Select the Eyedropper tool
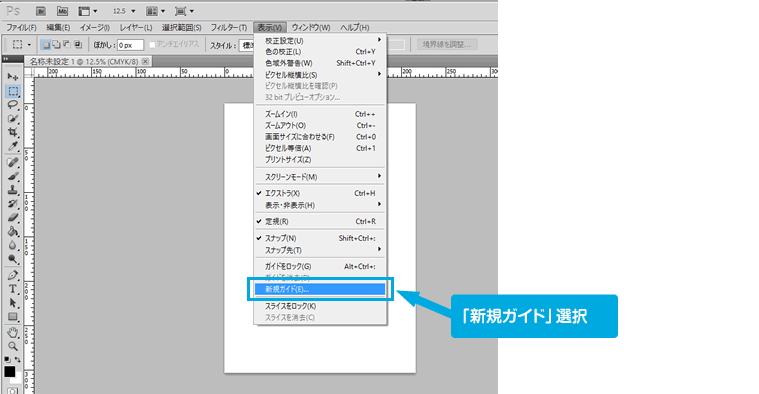The width and height of the screenshot is (759, 394). click(x=13, y=146)
